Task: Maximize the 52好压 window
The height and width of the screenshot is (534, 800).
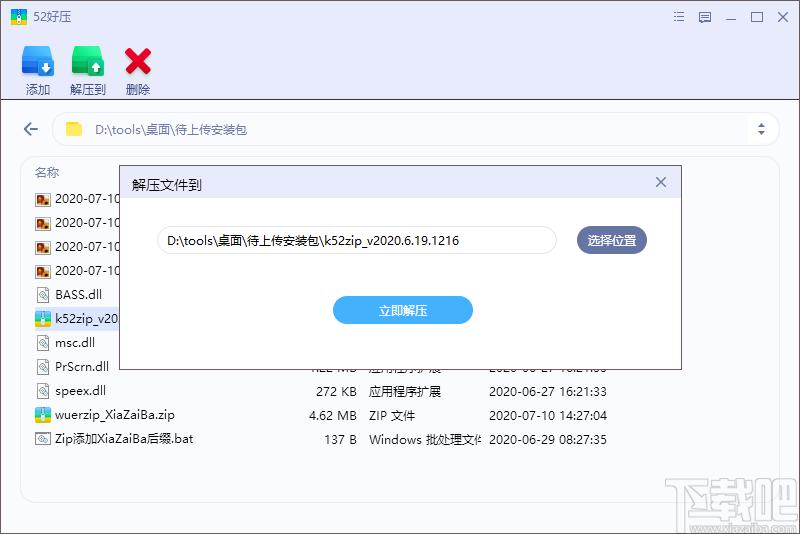Action: [x=757, y=17]
